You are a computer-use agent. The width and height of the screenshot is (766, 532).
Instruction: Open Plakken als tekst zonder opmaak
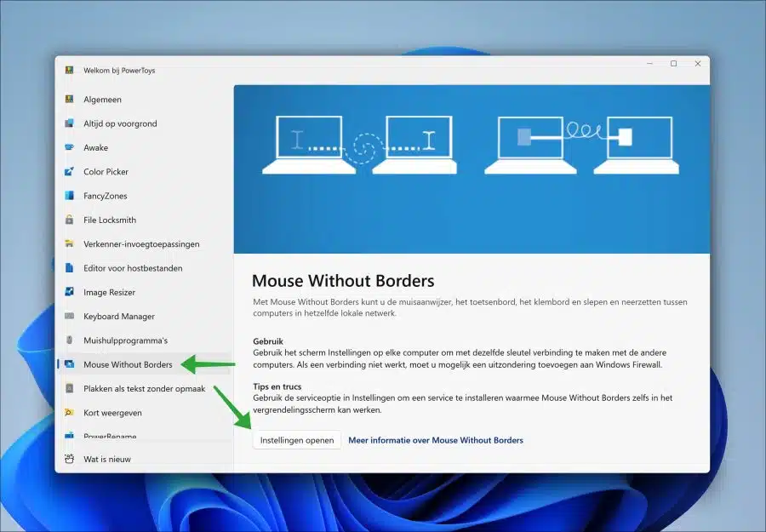144,388
